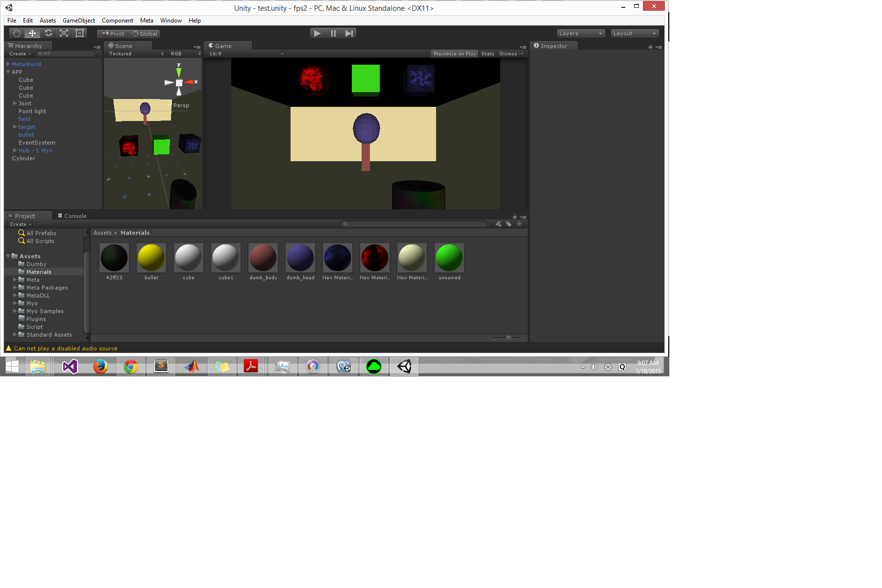Viewport: 882px width, 588px height.
Task: Step one frame forward
Action: 348,33
